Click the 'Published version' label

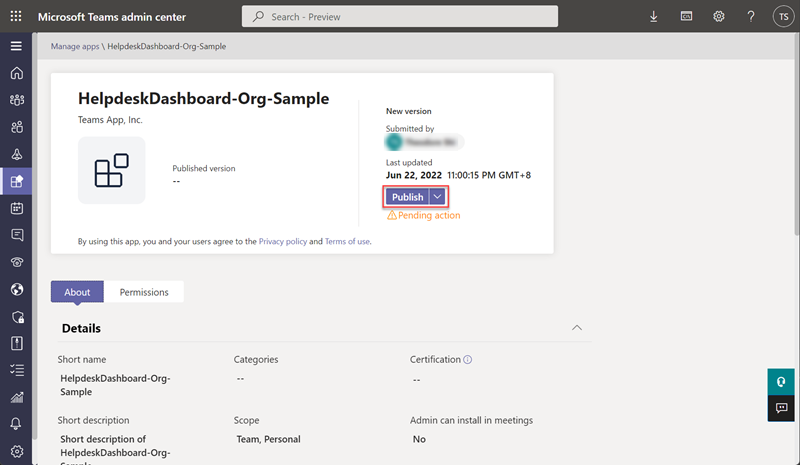[204, 168]
